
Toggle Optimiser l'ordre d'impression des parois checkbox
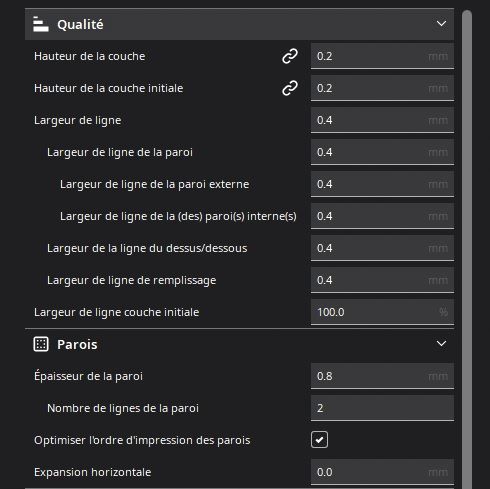tap(319, 440)
